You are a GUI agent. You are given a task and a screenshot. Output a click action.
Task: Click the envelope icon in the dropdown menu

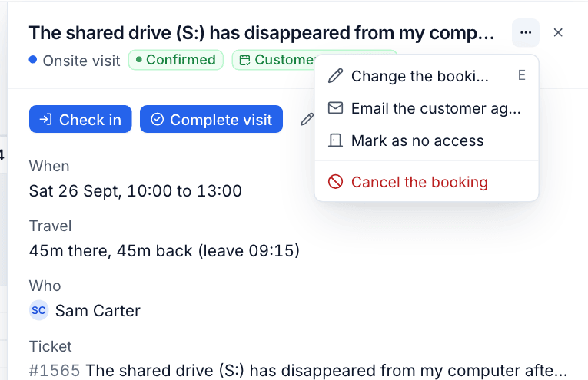point(335,107)
